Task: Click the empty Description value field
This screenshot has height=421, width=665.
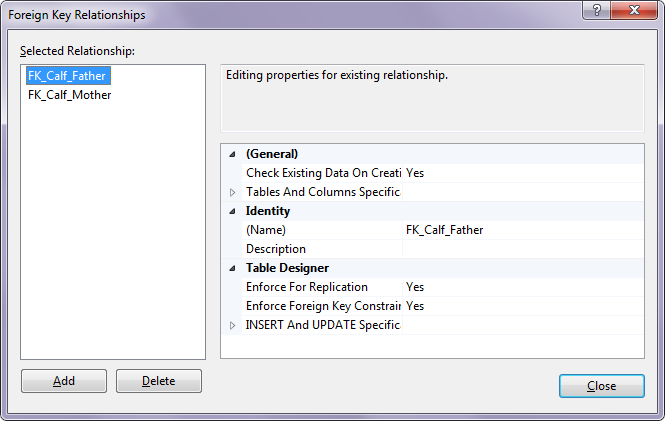Action: click(x=522, y=249)
